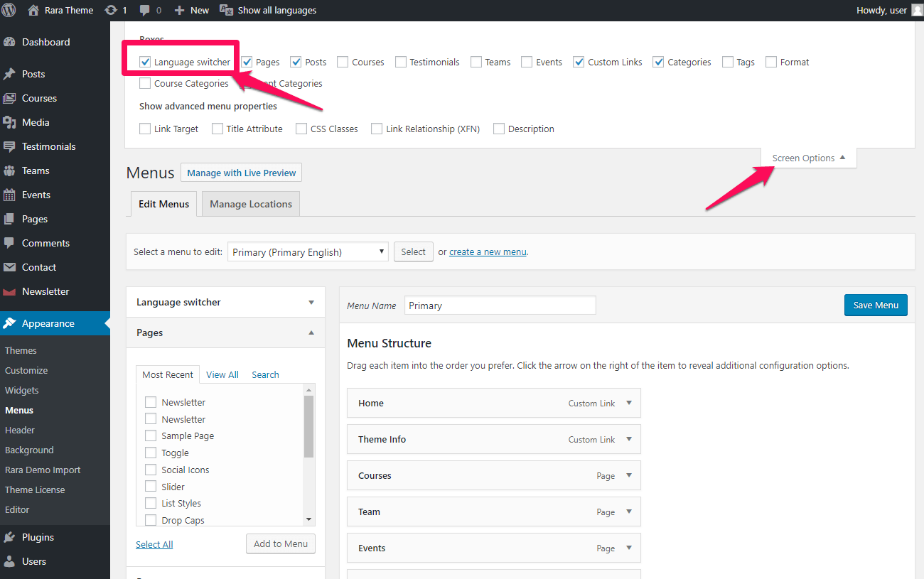
Task: Open Testimonials in the sidebar
Action: pos(48,146)
